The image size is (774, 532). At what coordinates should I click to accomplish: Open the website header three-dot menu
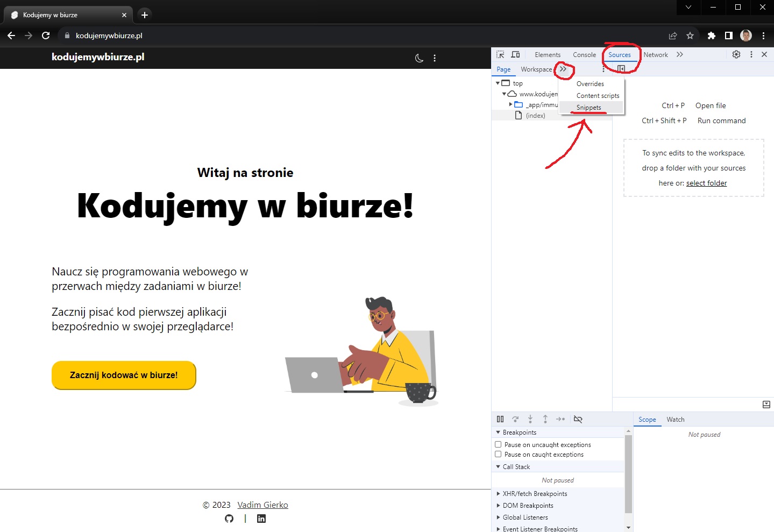coord(435,58)
